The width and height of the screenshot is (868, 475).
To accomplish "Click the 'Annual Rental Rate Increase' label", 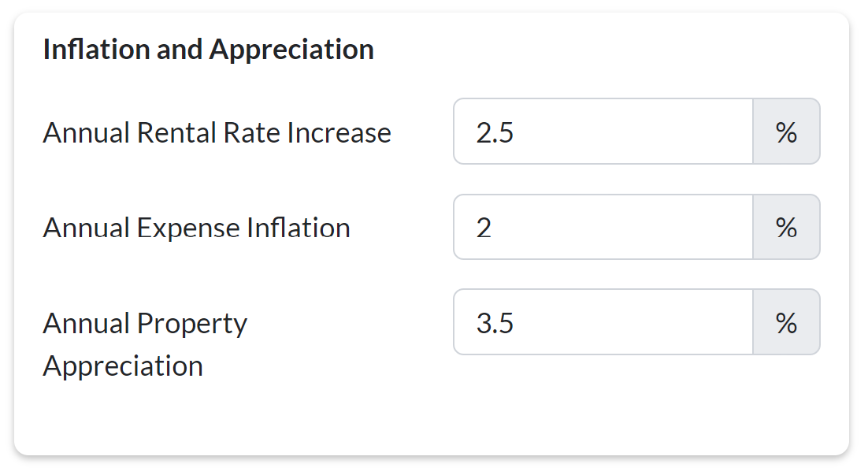I will (x=217, y=132).
